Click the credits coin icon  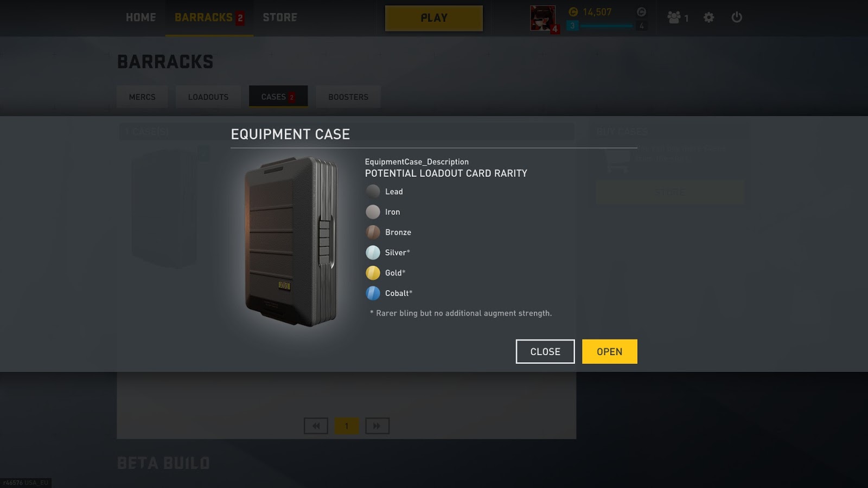(573, 12)
